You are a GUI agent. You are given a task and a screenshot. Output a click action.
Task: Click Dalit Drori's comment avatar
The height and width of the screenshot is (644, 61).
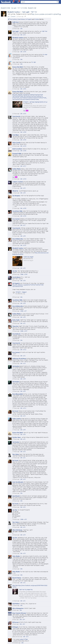pos(10,23)
